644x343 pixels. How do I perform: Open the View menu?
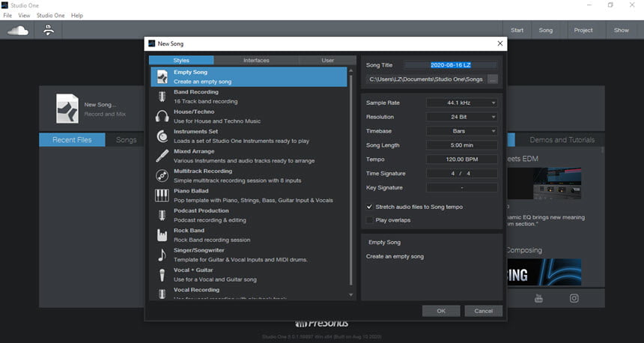click(24, 15)
